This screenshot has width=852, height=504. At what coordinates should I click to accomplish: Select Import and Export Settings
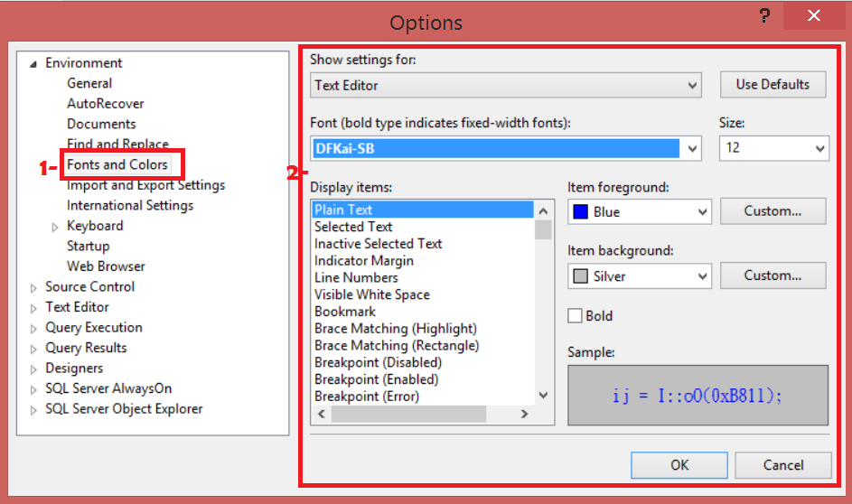tap(145, 185)
